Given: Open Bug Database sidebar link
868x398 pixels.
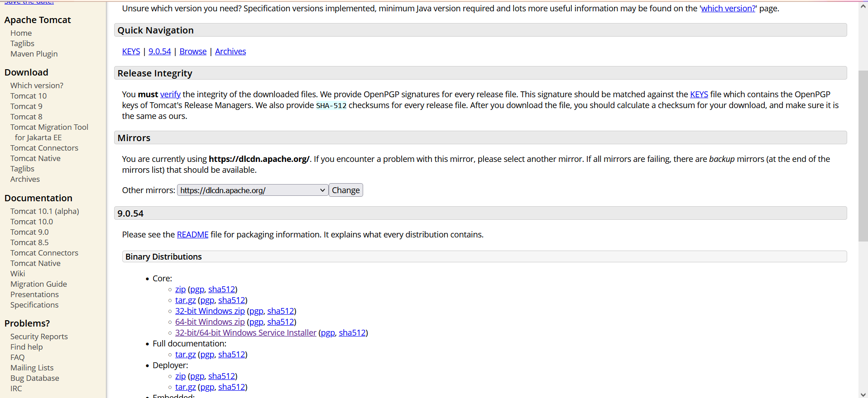Looking at the screenshot, I should (35, 378).
